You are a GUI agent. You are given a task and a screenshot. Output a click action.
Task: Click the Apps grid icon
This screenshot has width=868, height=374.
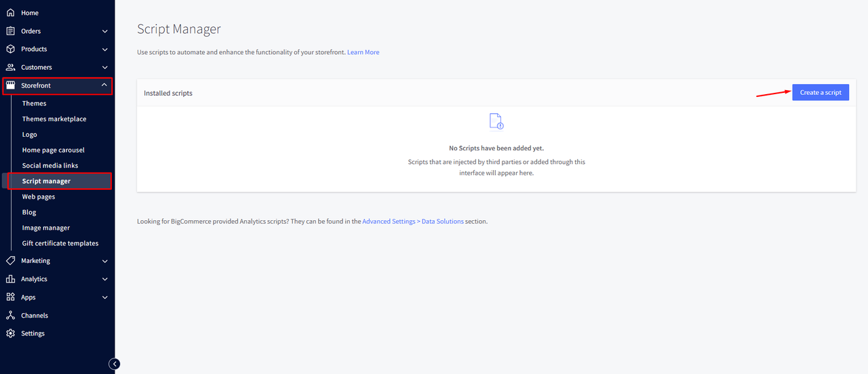(10, 297)
